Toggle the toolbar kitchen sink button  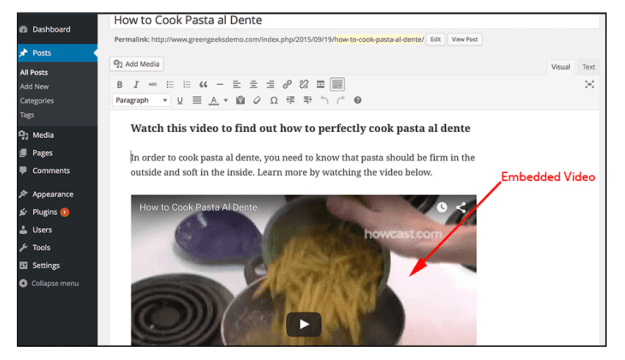coord(337,85)
